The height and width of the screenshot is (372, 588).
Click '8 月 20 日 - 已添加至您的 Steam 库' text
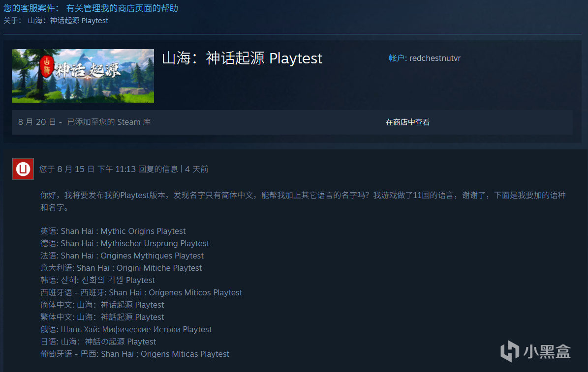pyautogui.click(x=84, y=122)
